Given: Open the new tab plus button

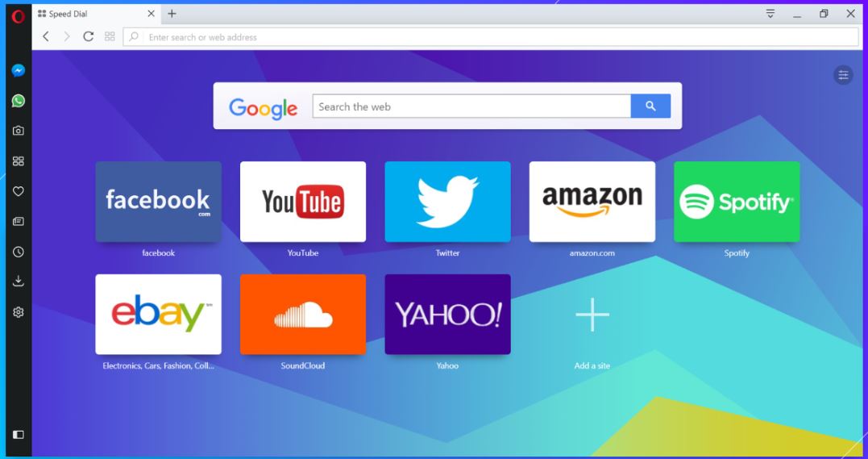Looking at the screenshot, I should click(172, 14).
